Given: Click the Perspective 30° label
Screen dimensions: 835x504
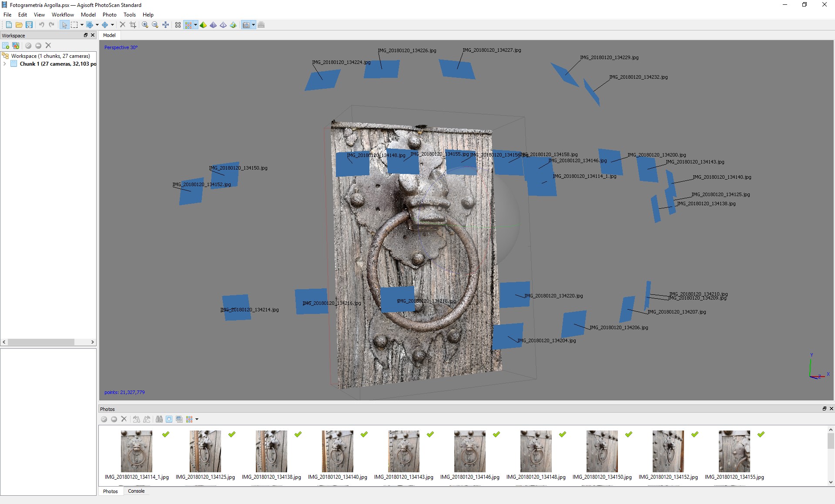Looking at the screenshot, I should tap(121, 47).
